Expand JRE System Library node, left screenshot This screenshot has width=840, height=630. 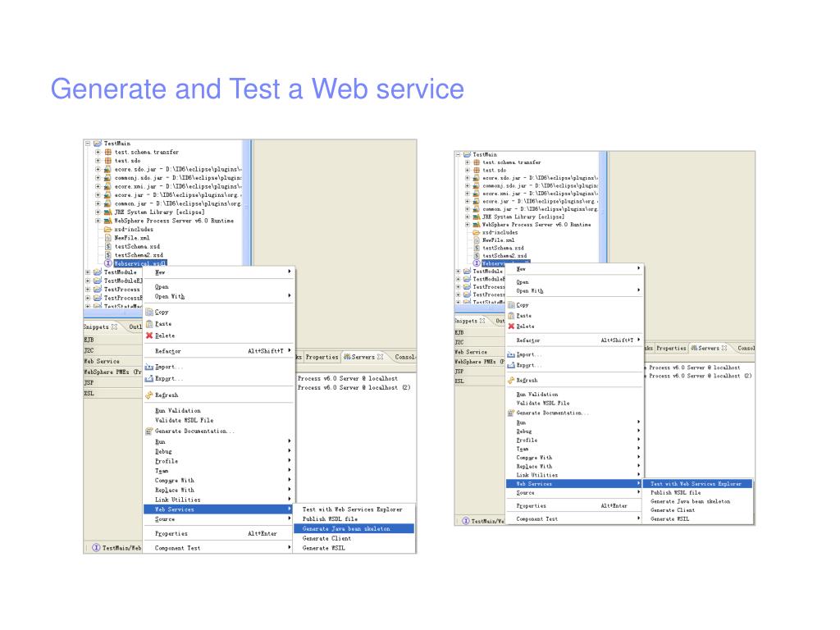(x=98, y=212)
